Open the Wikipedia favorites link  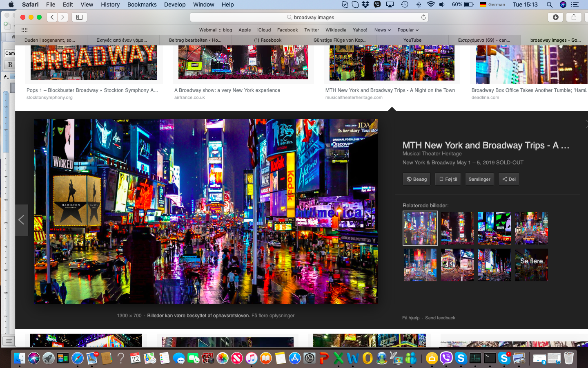336,30
